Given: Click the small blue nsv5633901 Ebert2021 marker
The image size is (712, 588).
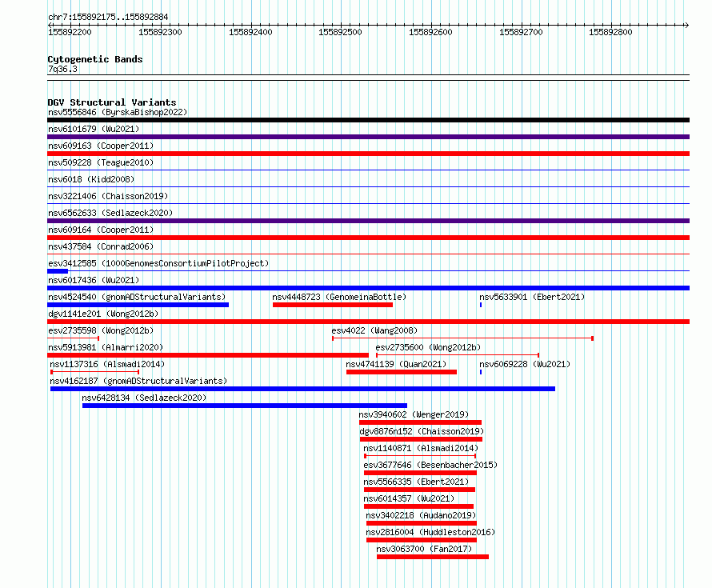Looking at the screenshot, I should (x=481, y=305).
